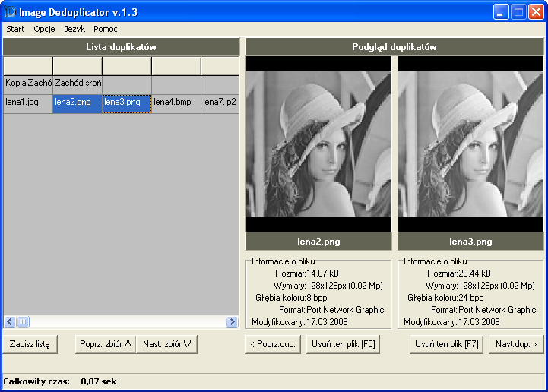The height and width of the screenshot is (392, 548).
Task: Go to the previous set with Poprz. zbiór
Action: 106,344
